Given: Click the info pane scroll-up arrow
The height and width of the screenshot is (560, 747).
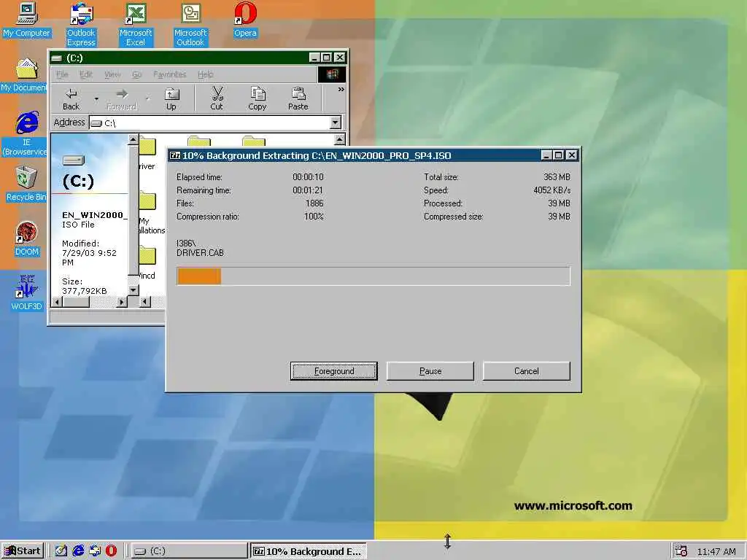Looking at the screenshot, I should click(133, 139).
